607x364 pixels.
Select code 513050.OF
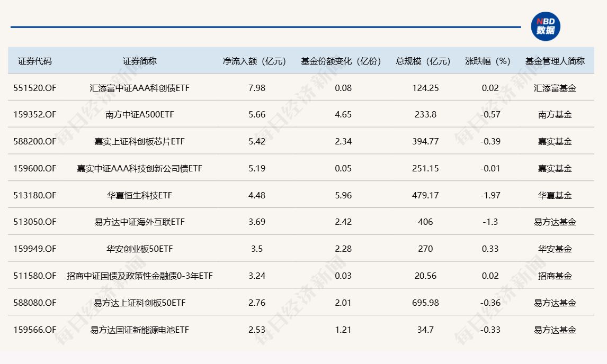(35, 222)
